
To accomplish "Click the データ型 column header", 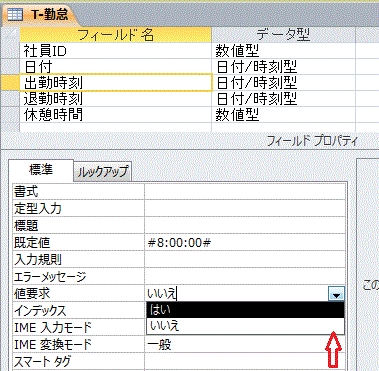I will [x=283, y=35].
